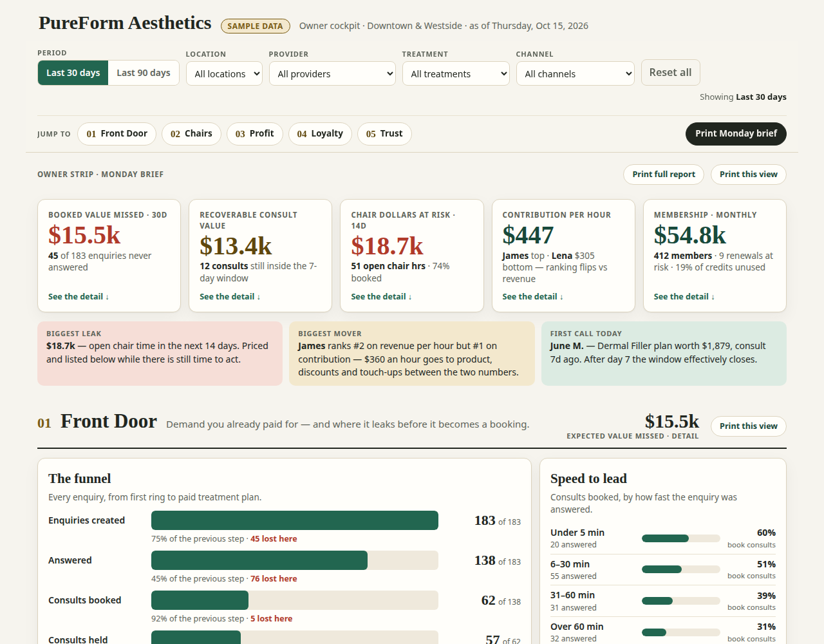Click the Consults booked funnel bar
This screenshot has height=644, width=824.
pyautogui.click(x=295, y=600)
